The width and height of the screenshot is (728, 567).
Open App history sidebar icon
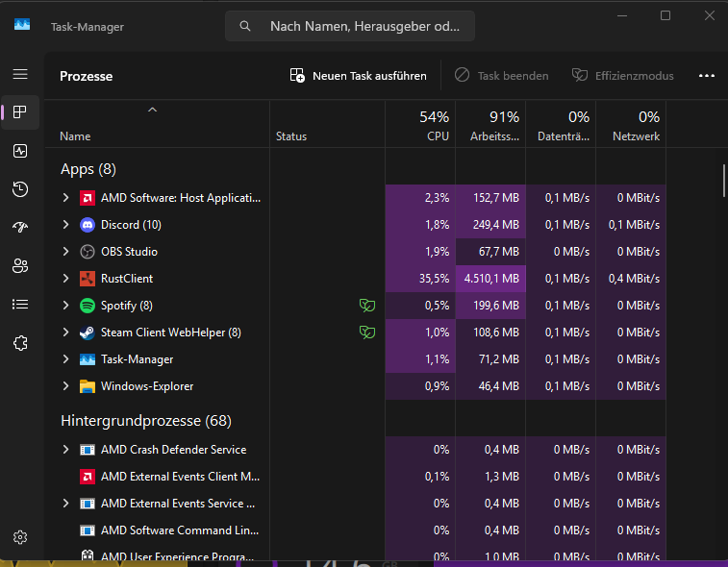tap(20, 189)
